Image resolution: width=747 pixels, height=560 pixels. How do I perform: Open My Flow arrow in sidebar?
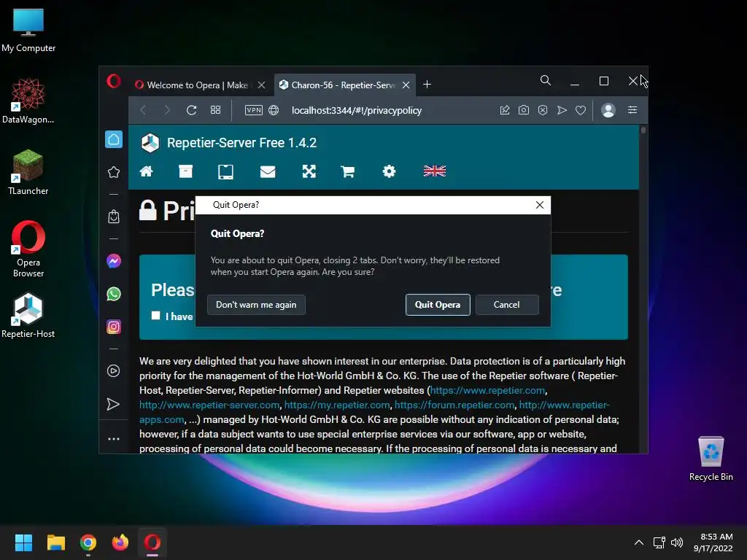click(113, 404)
